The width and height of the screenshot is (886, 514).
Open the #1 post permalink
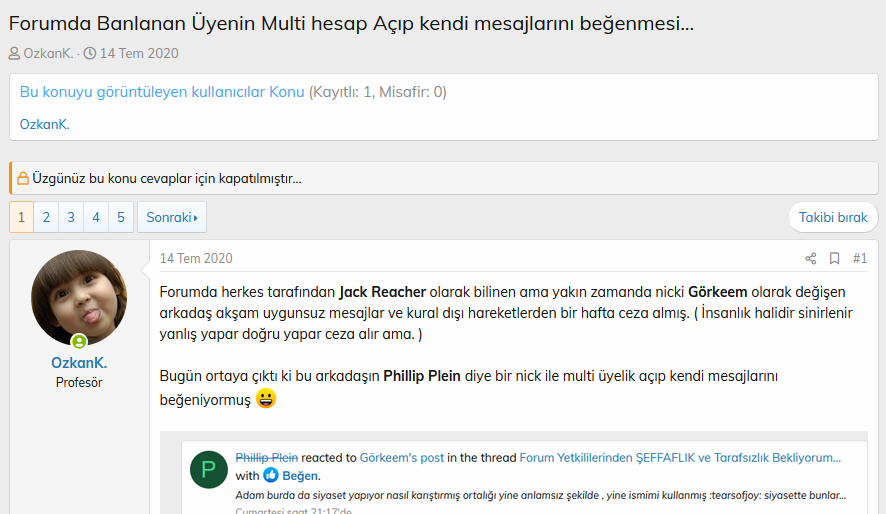[859, 258]
